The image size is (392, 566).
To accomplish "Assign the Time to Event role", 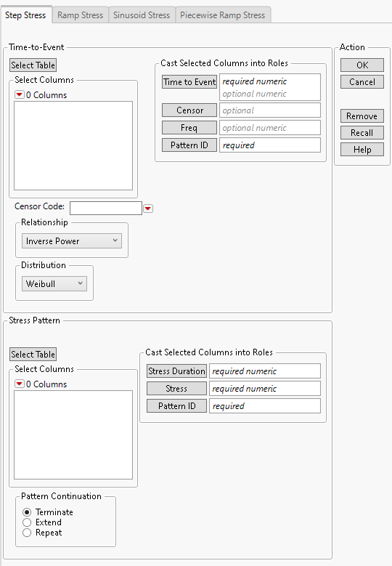I will [189, 82].
